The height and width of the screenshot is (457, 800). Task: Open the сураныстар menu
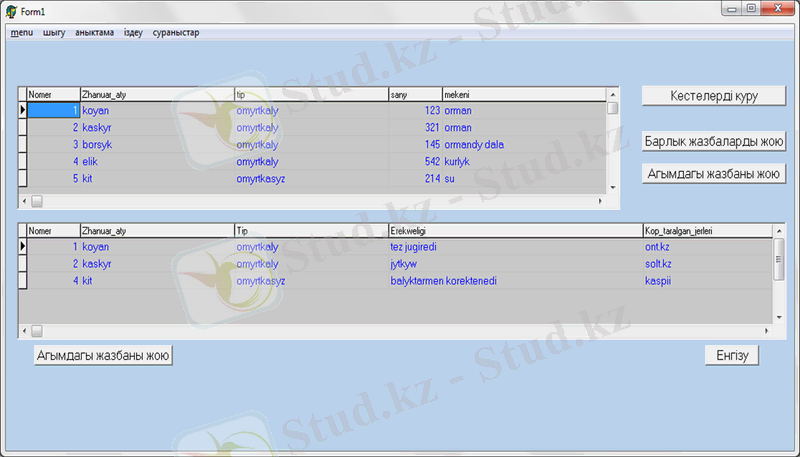click(x=176, y=33)
